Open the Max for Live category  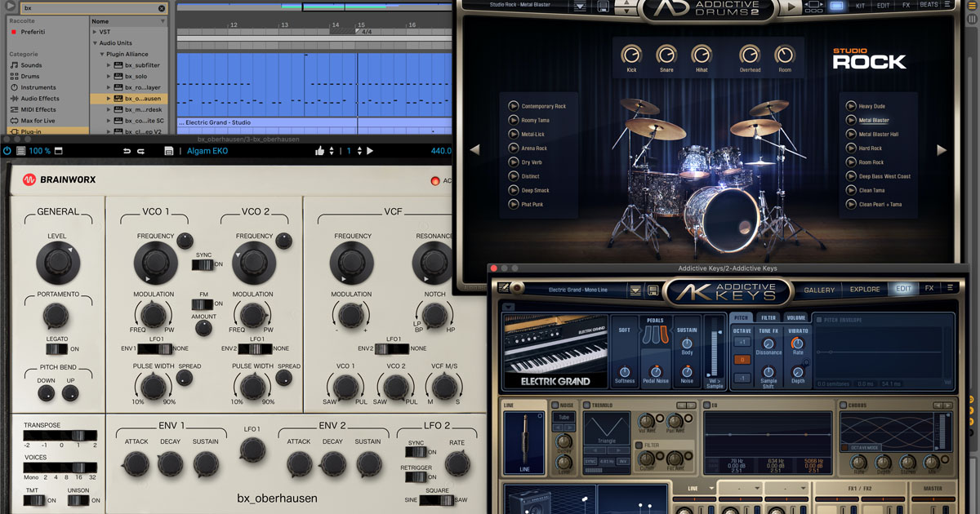point(38,120)
